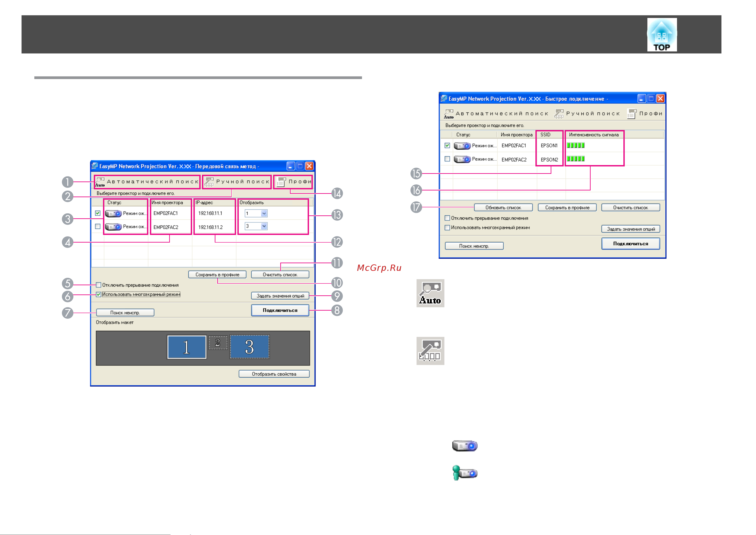Enable Использовать многоэкранный режим in the right window

pyautogui.click(x=447, y=228)
